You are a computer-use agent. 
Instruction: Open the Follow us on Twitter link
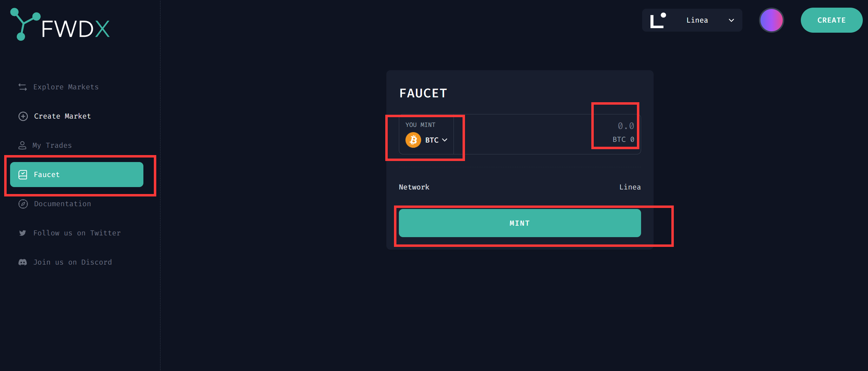[77, 233]
